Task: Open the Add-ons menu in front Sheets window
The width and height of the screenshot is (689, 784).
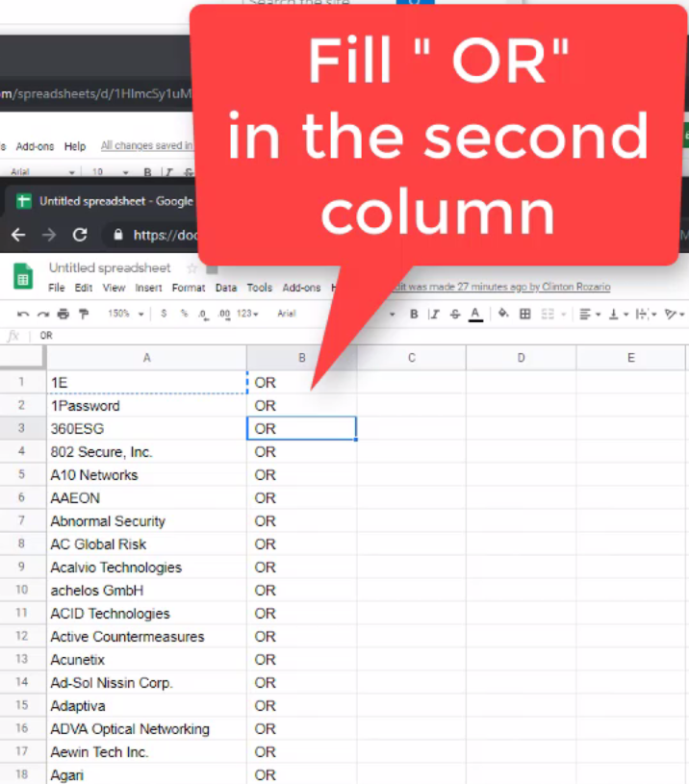Action: pos(301,288)
